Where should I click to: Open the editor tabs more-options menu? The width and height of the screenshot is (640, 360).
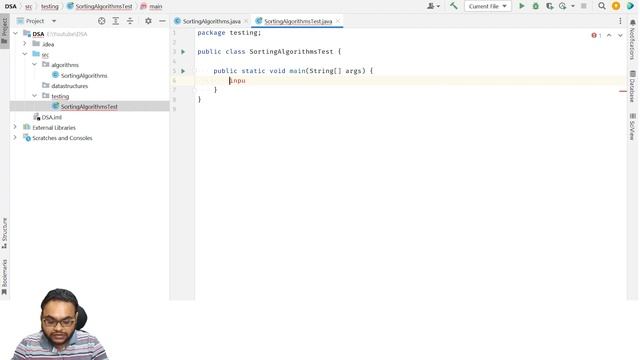pyautogui.click(x=620, y=21)
